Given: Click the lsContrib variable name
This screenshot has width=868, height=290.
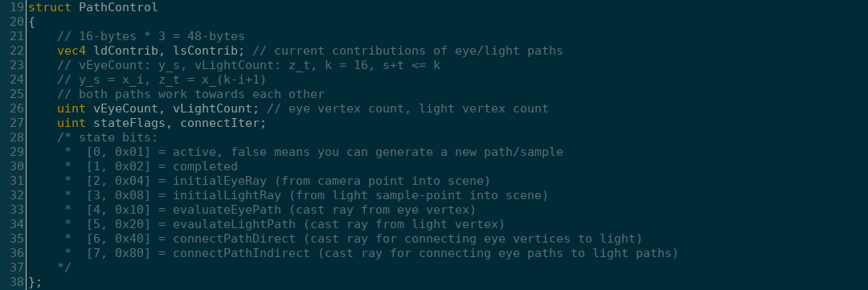Looking at the screenshot, I should (x=206, y=51).
